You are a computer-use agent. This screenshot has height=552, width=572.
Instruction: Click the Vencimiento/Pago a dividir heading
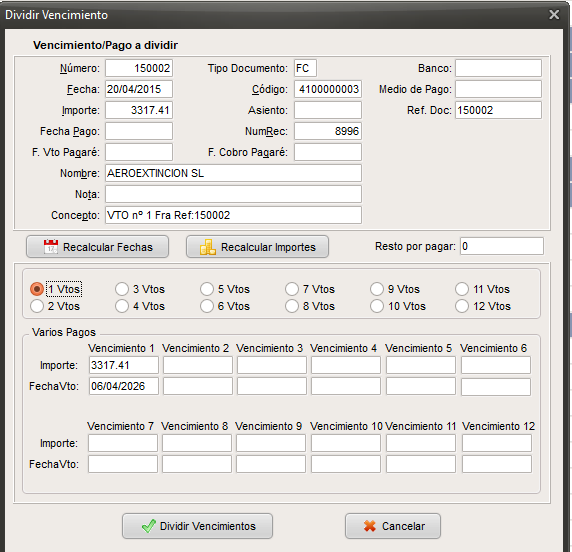click(105, 45)
